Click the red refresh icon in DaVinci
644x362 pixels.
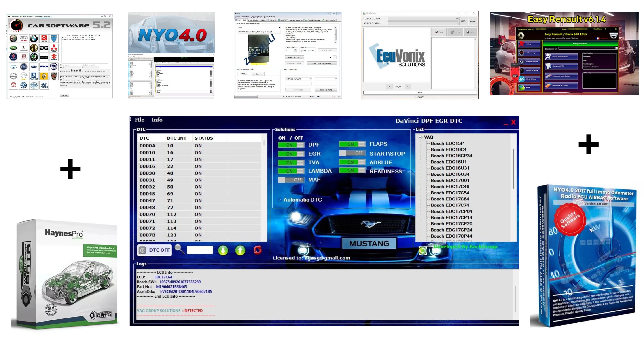pos(257,250)
